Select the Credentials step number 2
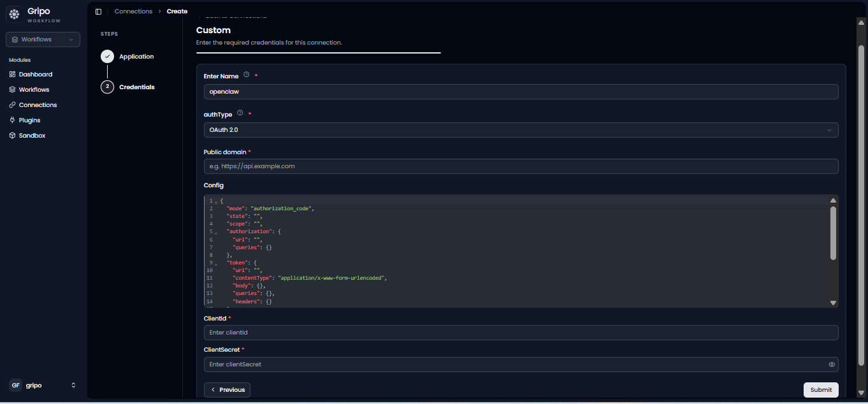 [107, 87]
